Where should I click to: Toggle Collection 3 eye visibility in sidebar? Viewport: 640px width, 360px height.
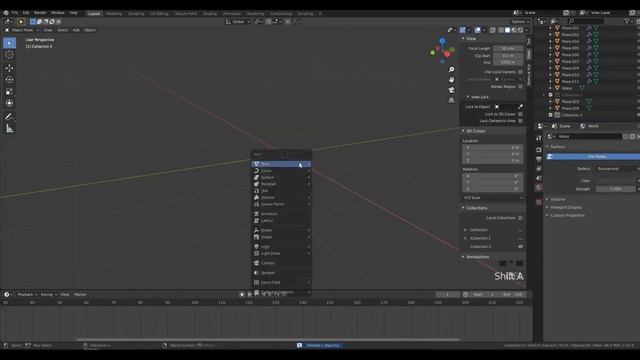point(520,247)
